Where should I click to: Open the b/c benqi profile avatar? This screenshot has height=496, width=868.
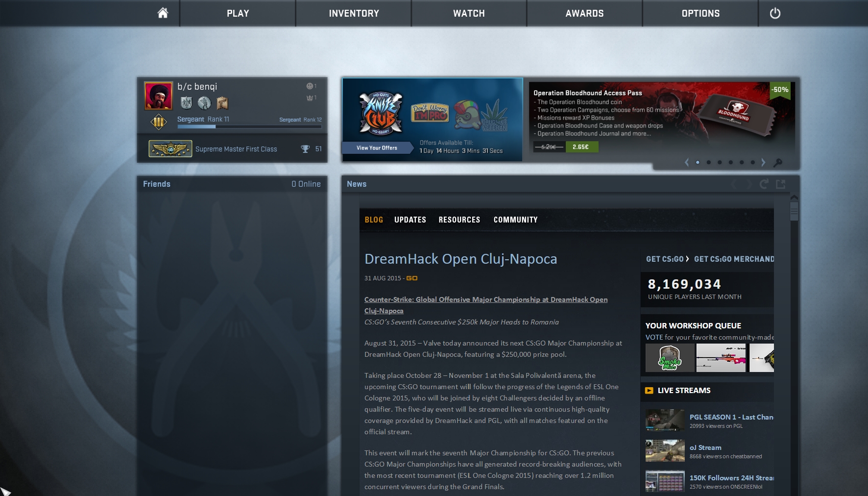click(x=158, y=96)
